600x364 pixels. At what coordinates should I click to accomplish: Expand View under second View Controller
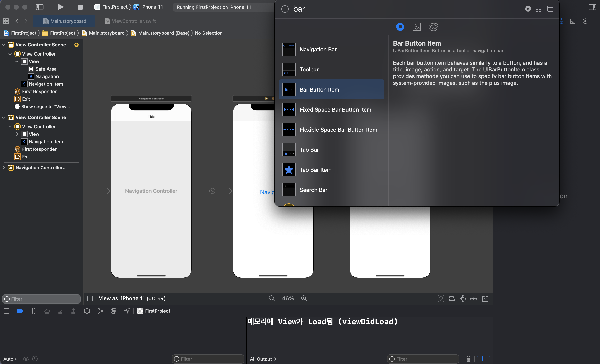click(17, 134)
